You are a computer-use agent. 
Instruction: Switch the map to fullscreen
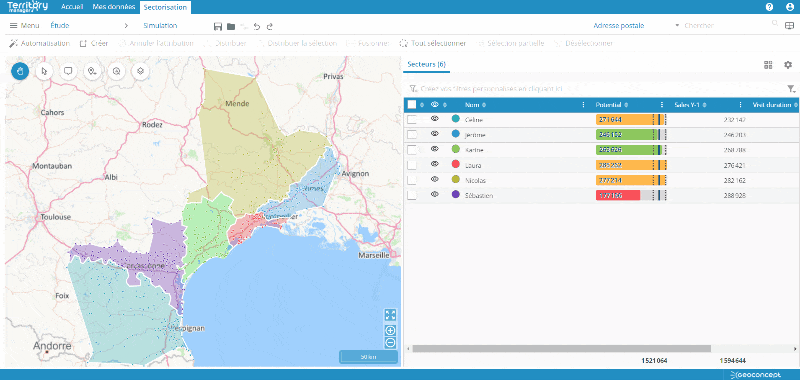390,315
